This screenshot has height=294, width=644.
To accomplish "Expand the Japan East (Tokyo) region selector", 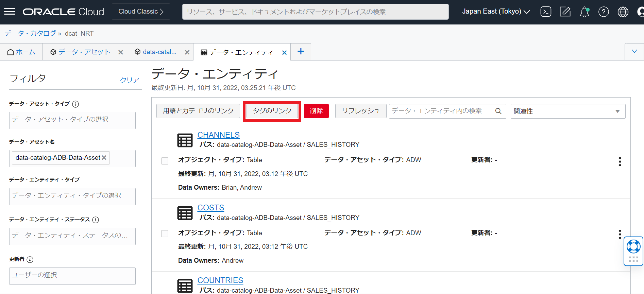I will (x=496, y=12).
